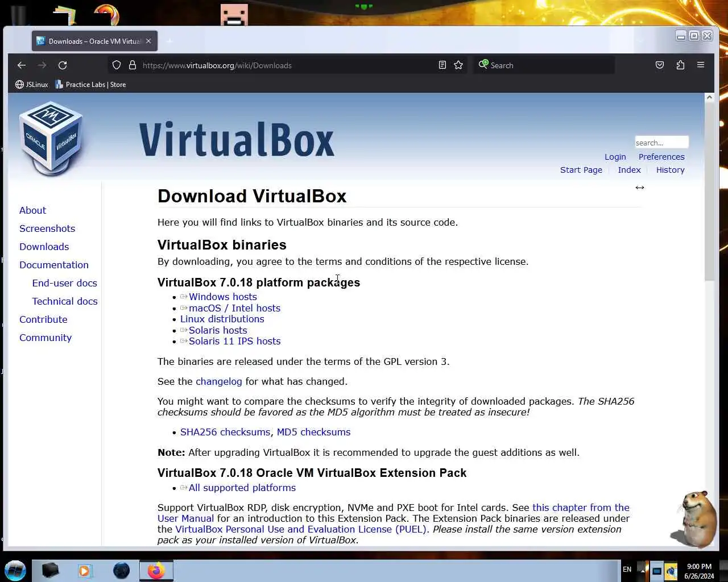This screenshot has height=582, width=728.
Task: Close the Downloads – Oracle VM VirtualBox tab
Action: pyautogui.click(x=148, y=41)
